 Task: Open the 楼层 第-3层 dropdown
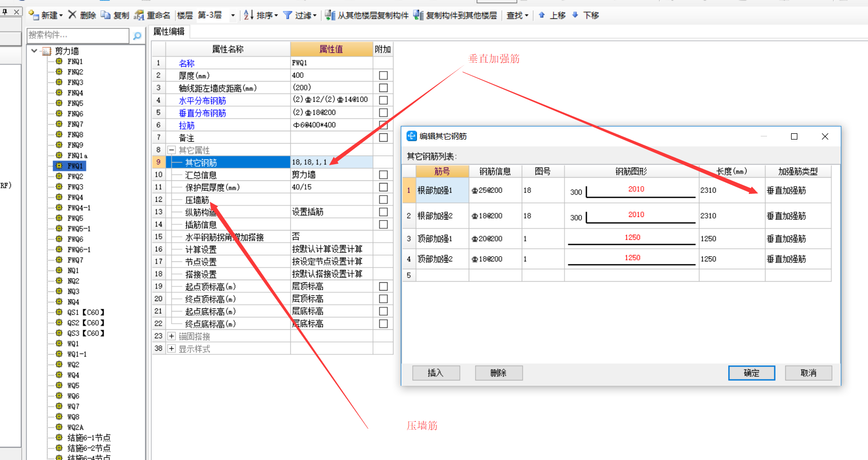coord(233,16)
